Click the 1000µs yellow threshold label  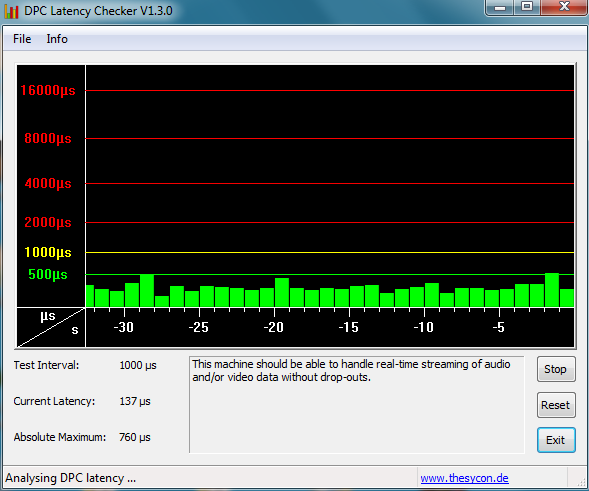48,252
